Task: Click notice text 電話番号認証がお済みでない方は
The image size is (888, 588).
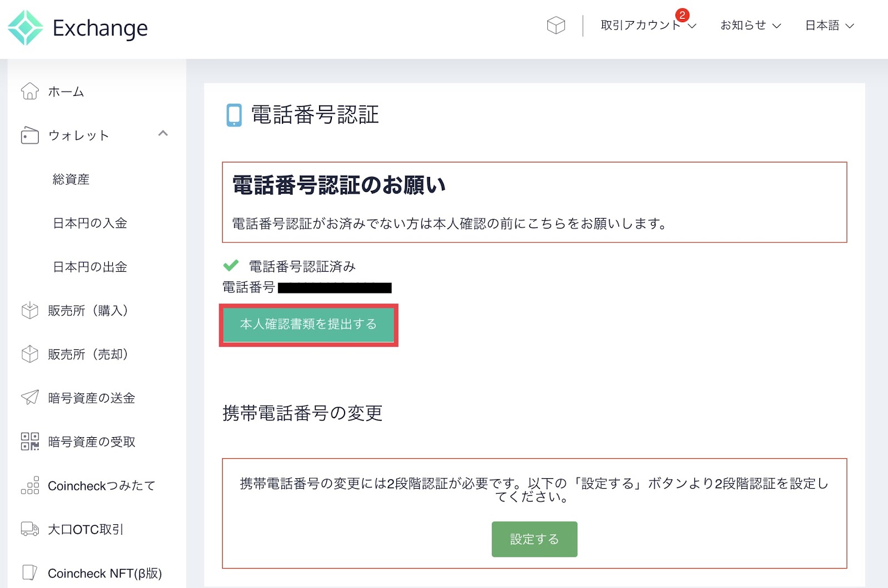Action: coord(450,224)
